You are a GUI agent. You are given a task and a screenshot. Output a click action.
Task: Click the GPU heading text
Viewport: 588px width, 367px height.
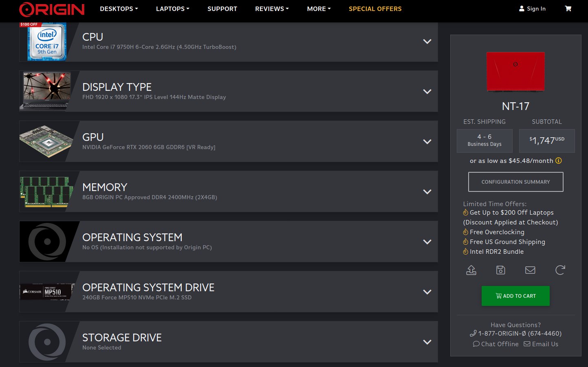pos(93,137)
